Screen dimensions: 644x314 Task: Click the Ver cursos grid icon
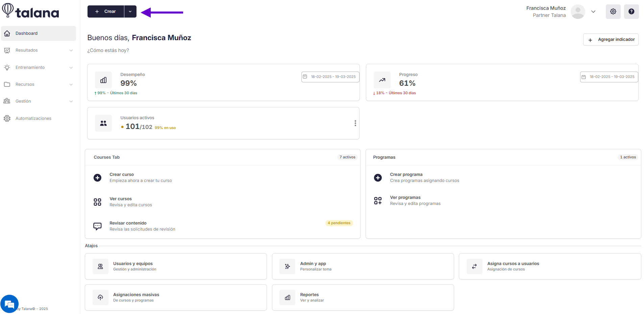pos(97,202)
